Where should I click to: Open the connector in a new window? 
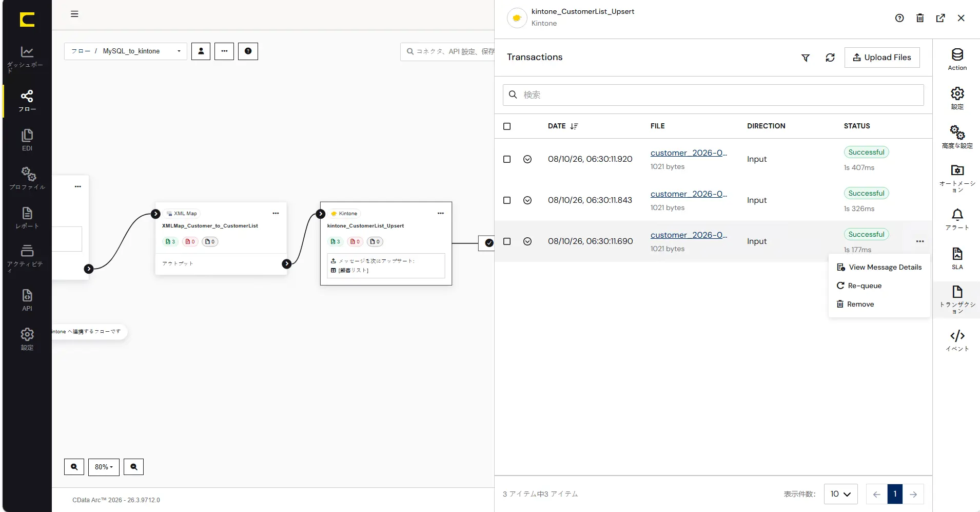pyautogui.click(x=940, y=18)
